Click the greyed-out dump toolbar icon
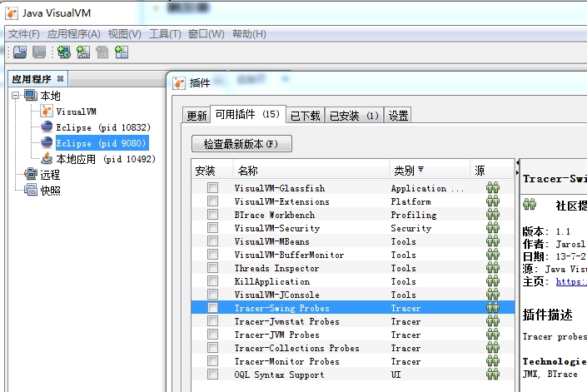Viewport: 587px width, 392px height. (102, 52)
